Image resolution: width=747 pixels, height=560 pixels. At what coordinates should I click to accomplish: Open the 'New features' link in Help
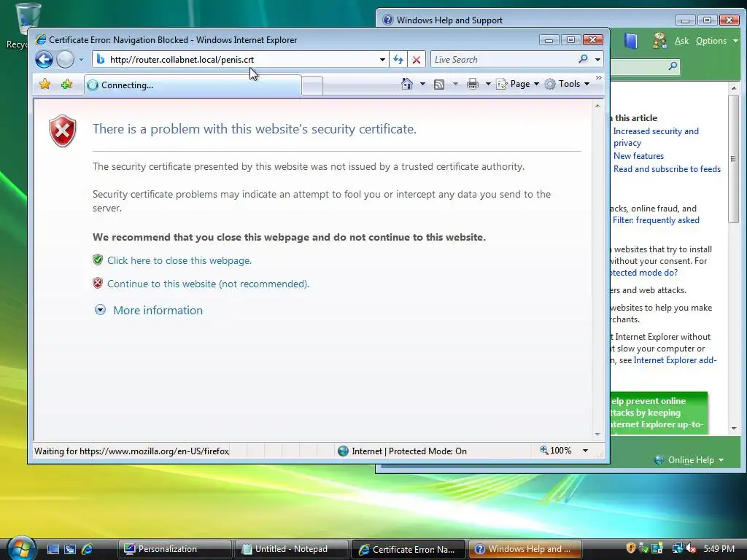click(x=638, y=156)
